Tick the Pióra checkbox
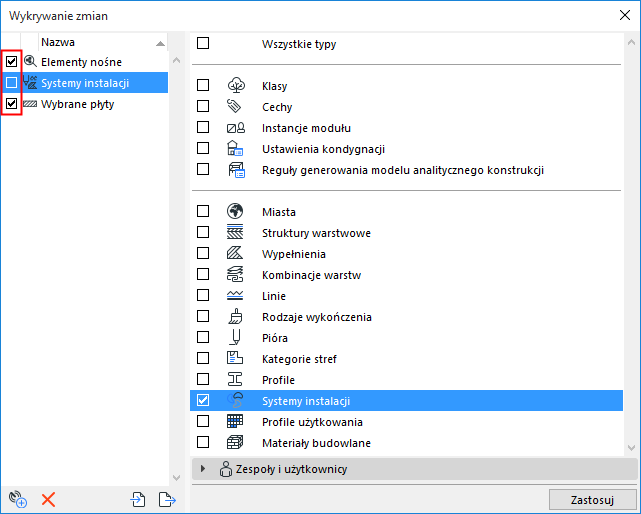641x514 pixels. tap(203, 337)
